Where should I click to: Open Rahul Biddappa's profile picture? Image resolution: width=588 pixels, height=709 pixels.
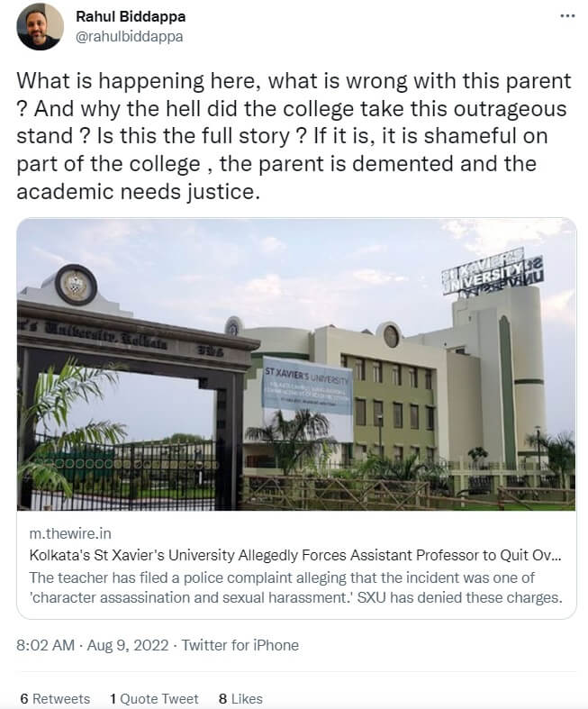(40, 26)
